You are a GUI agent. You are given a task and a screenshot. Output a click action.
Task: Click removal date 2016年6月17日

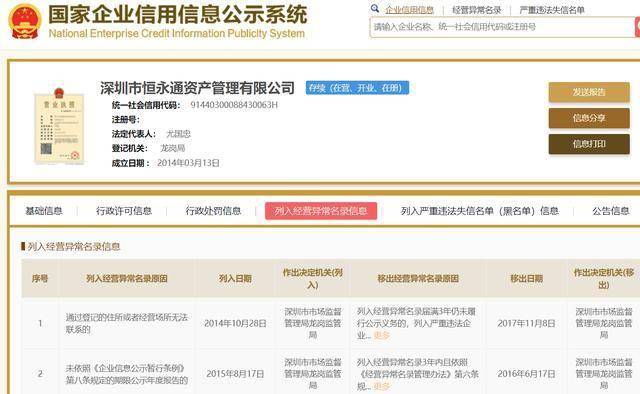(527, 374)
